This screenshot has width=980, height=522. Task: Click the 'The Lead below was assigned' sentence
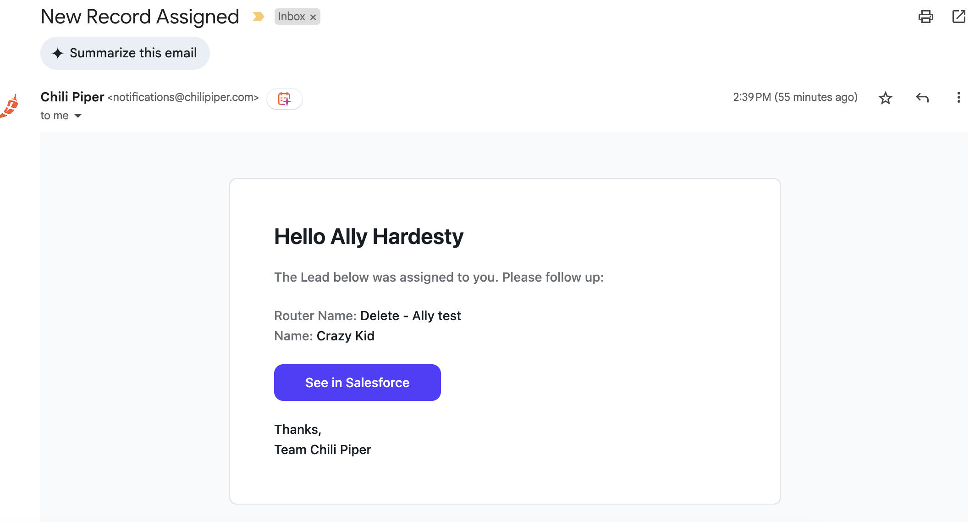click(439, 277)
